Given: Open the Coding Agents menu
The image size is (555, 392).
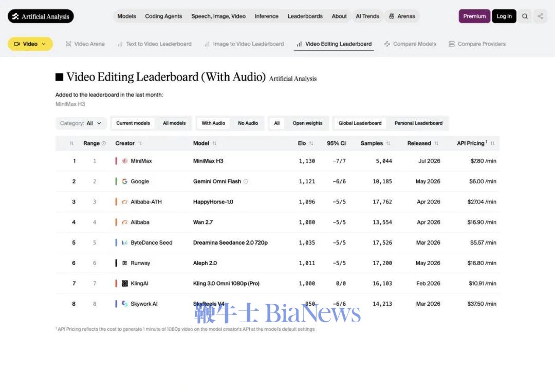Looking at the screenshot, I should 163,16.
